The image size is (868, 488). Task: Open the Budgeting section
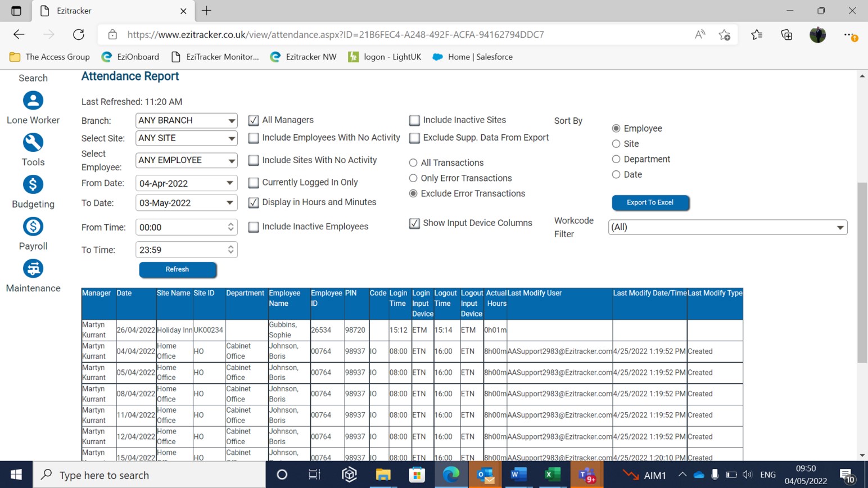[33, 191]
